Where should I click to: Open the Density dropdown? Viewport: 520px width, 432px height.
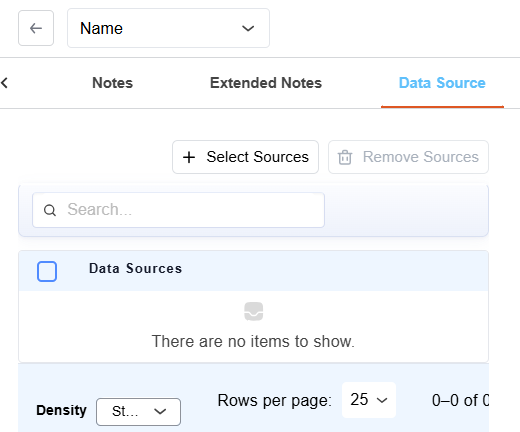click(x=138, y=412)
